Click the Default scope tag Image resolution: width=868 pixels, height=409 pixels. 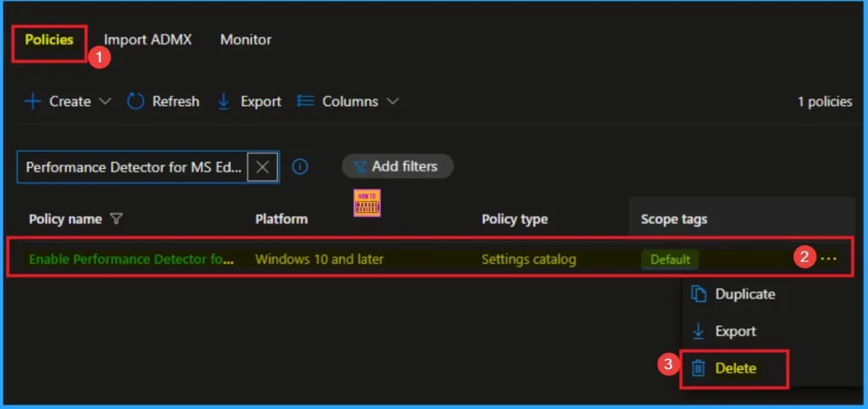pos(670,260)
